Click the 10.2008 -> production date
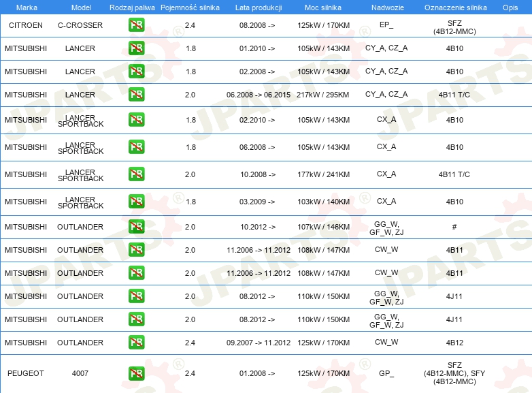The image size is (532, 393). click(258, 174)
